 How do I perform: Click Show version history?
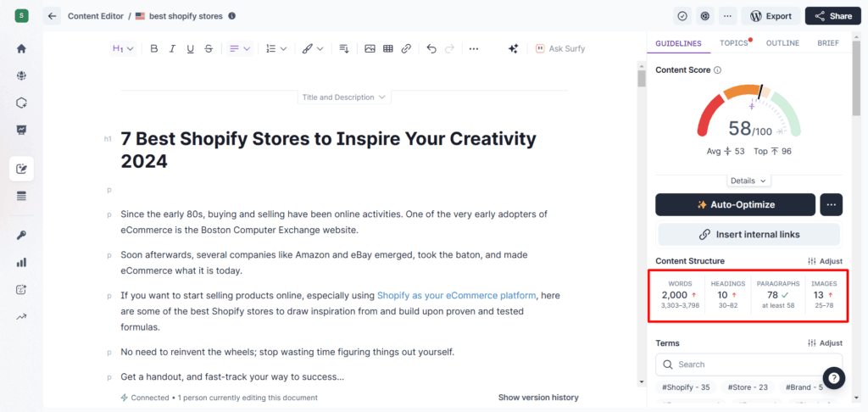point(538,397)
